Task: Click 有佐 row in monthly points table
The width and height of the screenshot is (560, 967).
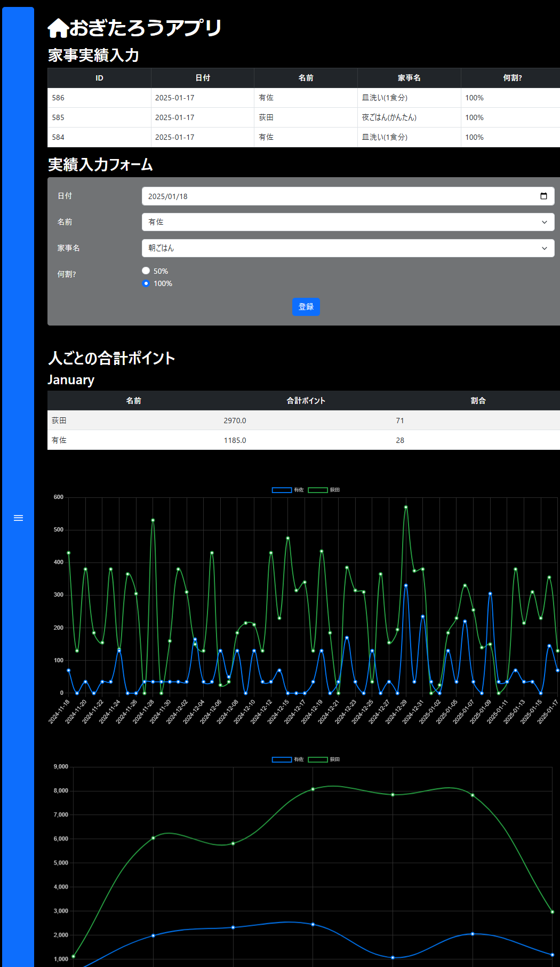Action: point(303,440)
